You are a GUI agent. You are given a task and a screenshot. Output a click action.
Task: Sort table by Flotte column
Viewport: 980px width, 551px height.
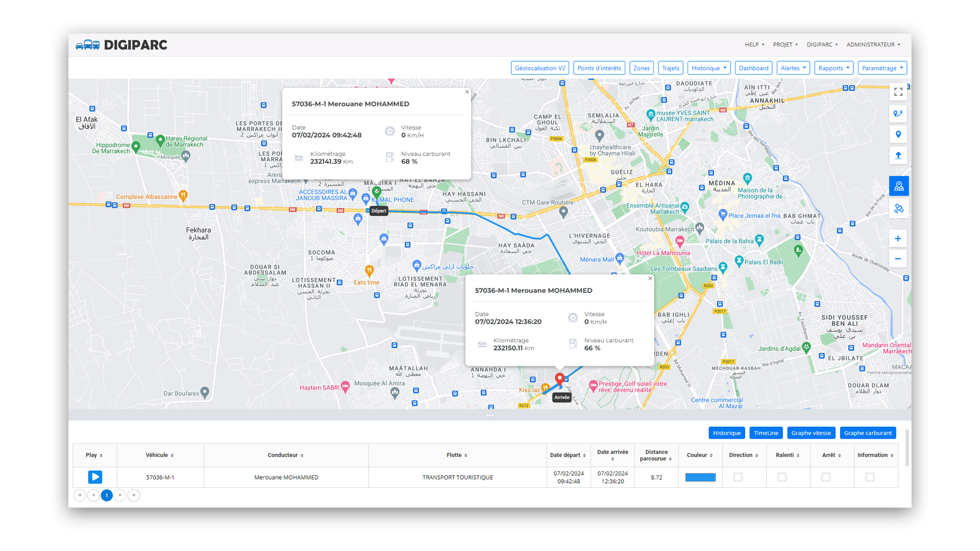[x=457, y=455]
